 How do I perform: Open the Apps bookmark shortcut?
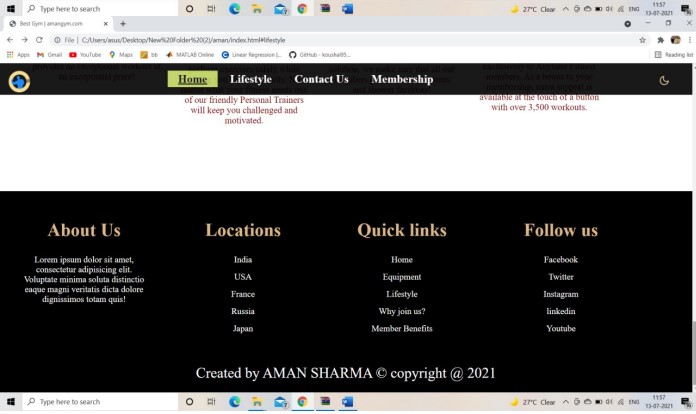pyautogui.click(x=18, y=55)
